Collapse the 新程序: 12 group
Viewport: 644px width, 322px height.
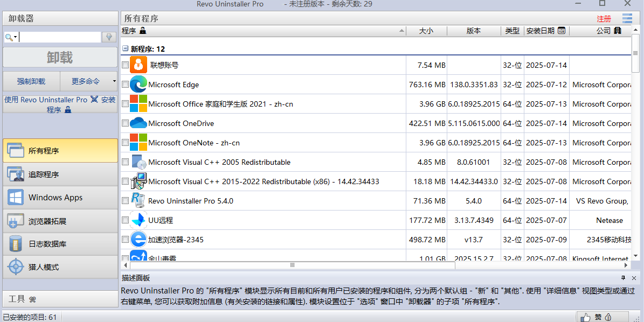tap(125, 48)
